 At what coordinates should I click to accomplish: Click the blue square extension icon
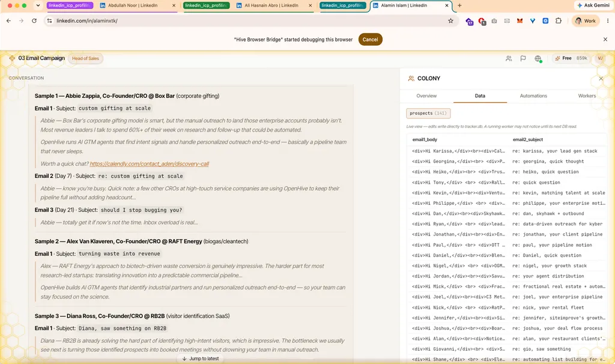[x=545, y=21]
